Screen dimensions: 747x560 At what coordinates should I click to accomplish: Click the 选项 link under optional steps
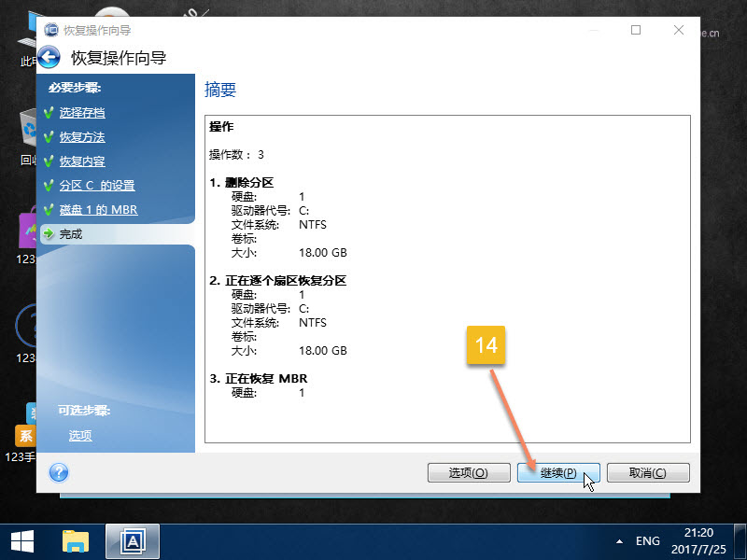click(x=79, y=435)
